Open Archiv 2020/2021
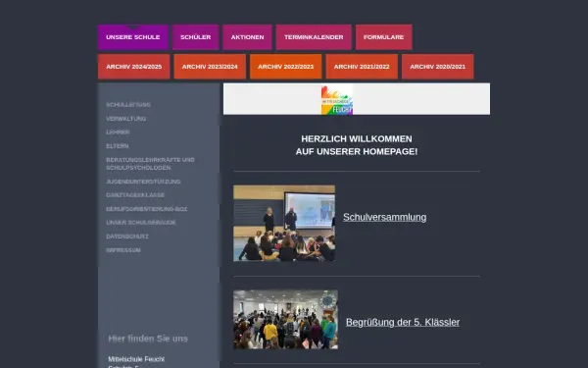Image resolution: width=588 pixels, height=368 pixels. click(438, 67)
